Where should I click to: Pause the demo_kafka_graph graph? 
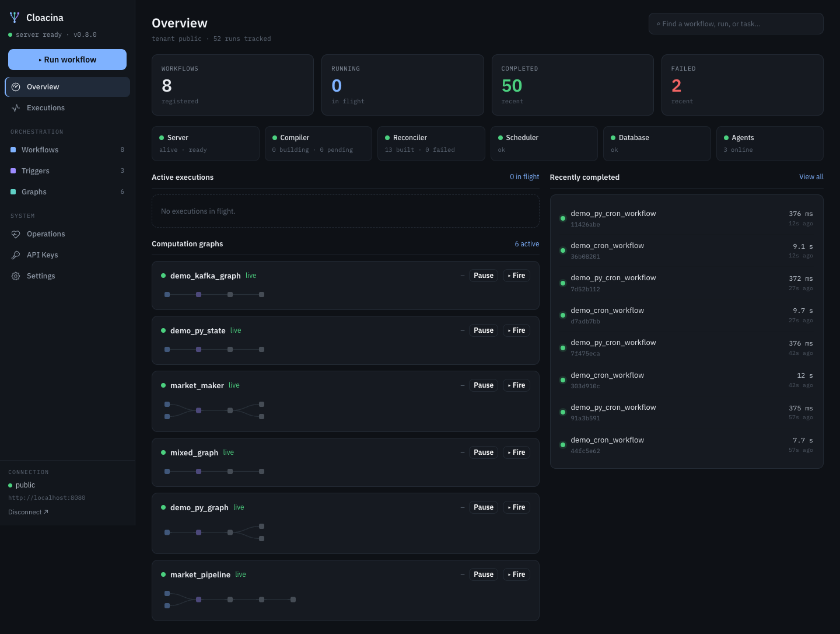point(484,276)
